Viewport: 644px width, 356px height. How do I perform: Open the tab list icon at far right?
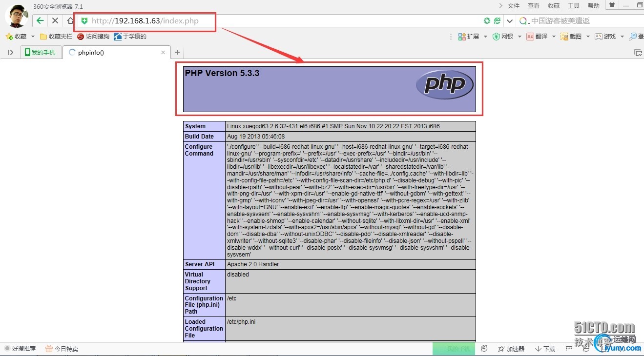coord(638,53)
